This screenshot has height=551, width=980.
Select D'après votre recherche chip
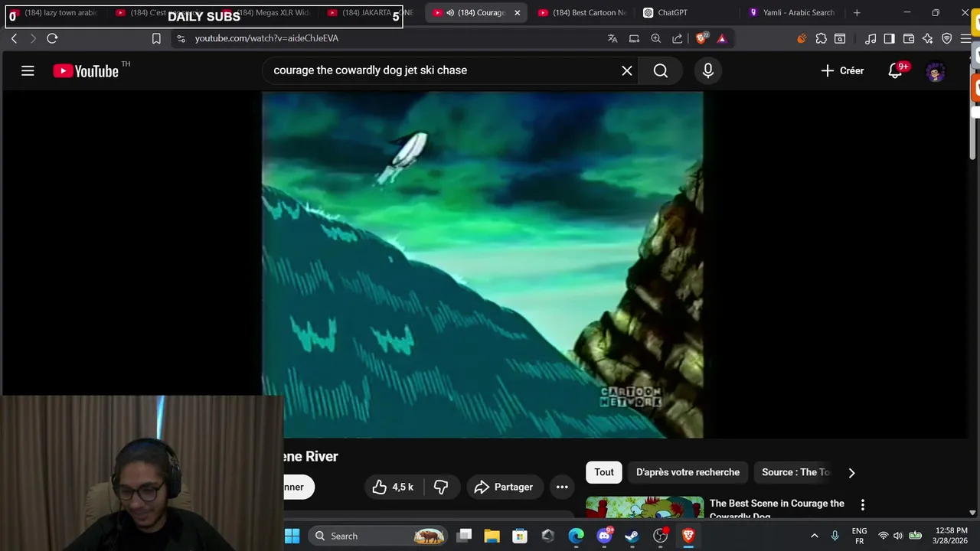(688, 472)
